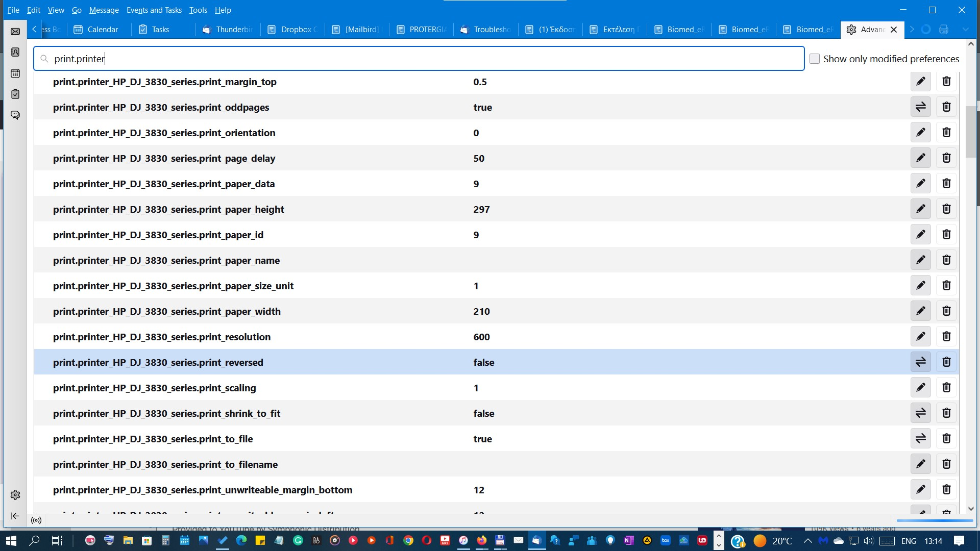Delete print_to_filename preference with trash
Viewport: 980px width, 551px height.
(x=946, y=464)
